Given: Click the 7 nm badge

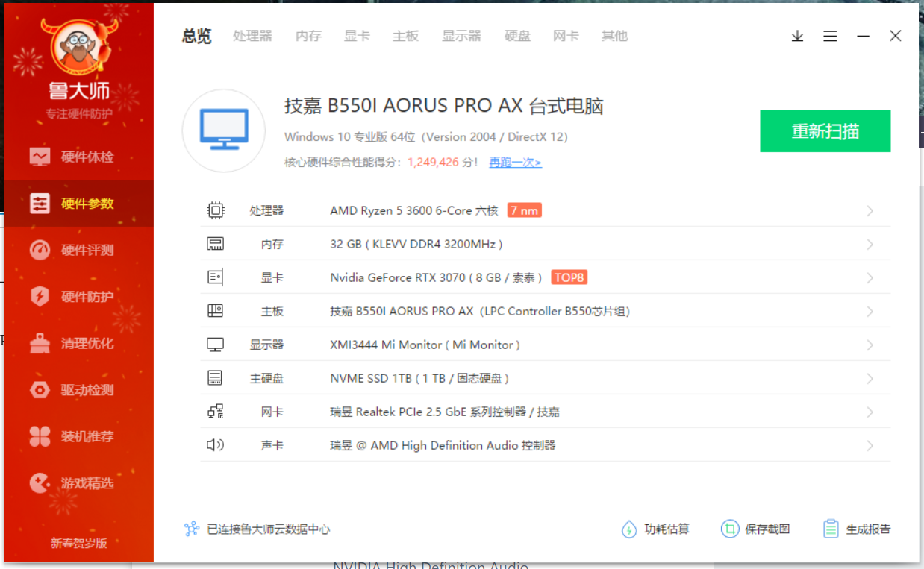Looking at the screenshot, I should 524,210.
